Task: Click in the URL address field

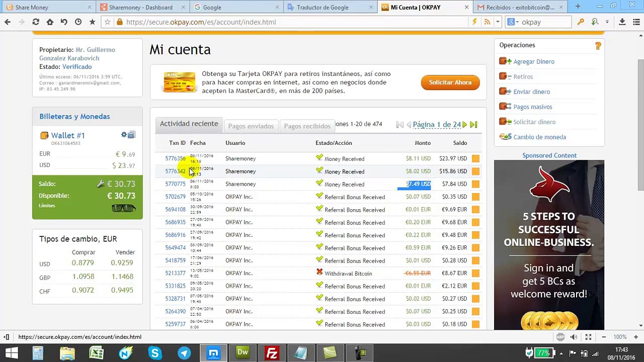Action: [297, 22]
